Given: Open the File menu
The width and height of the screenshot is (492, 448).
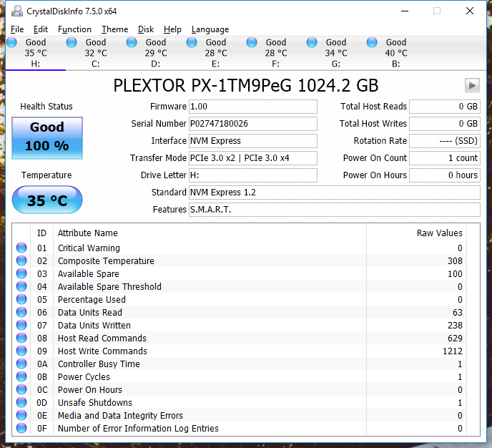Looking at the screenshot, I should (17, 29).
